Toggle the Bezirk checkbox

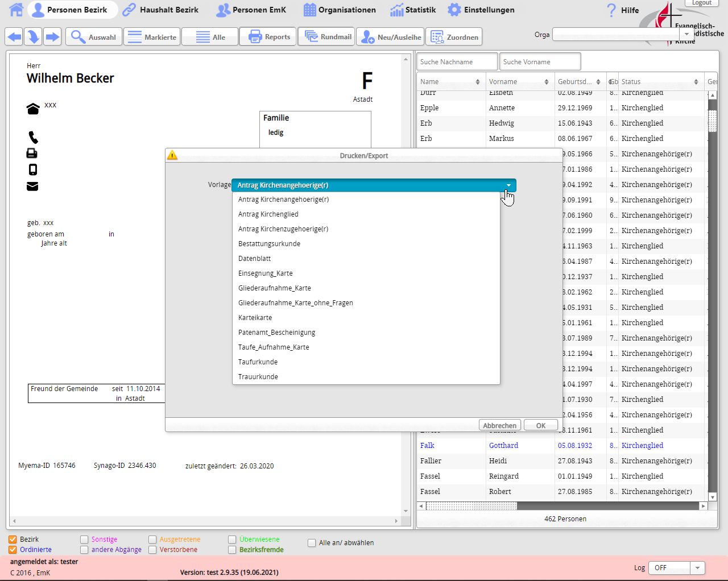pyautogui.click(x=13, y=539)
